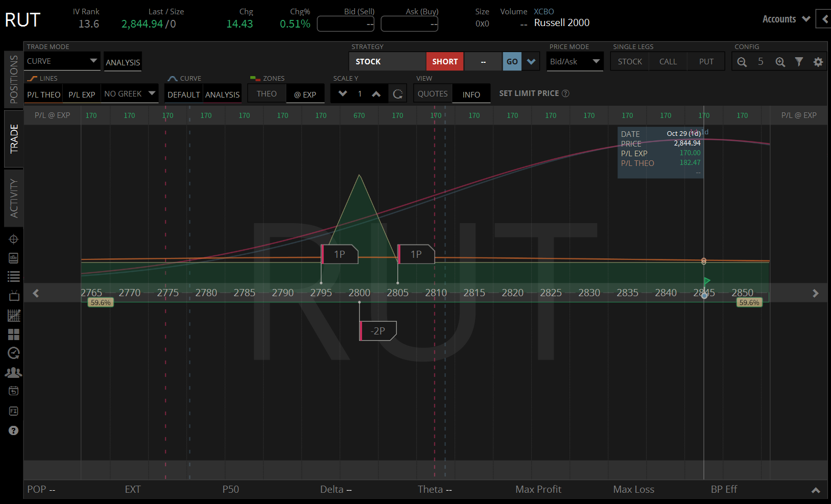Open the TV live feed icon
831x504 pixels.
point(14,296)
